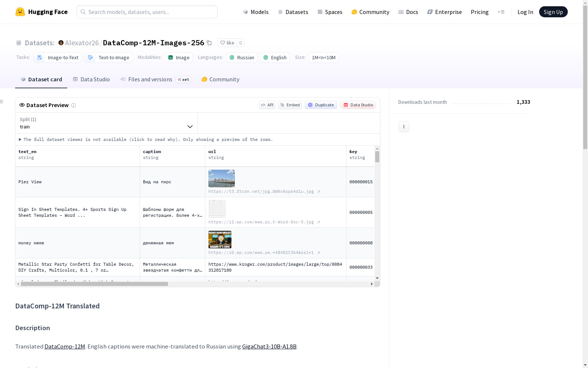
Task: Click the API button in Dataset Preview
Action: 267,105
